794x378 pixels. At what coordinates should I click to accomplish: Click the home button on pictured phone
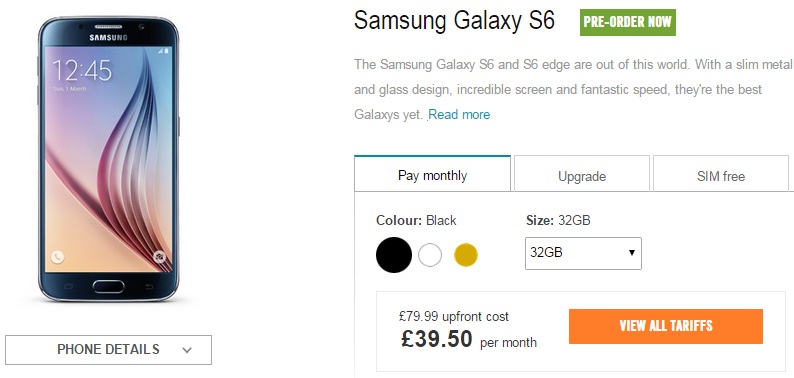coord(108,286)
